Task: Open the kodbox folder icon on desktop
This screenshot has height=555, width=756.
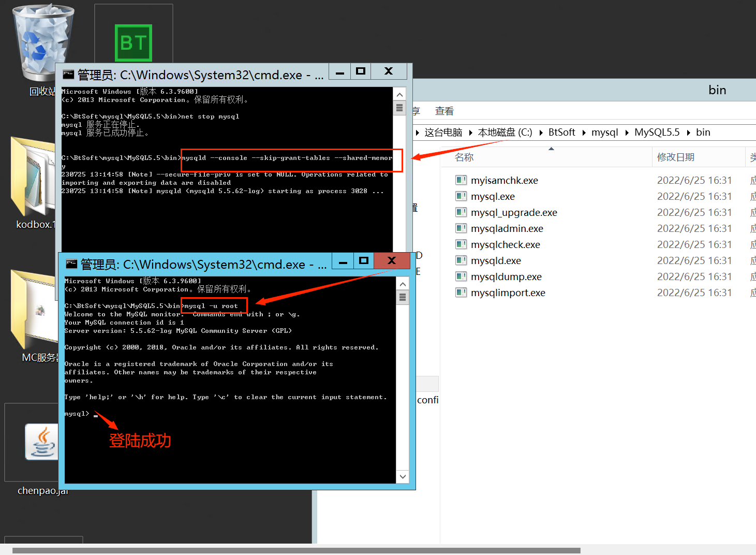Action: 33,176
